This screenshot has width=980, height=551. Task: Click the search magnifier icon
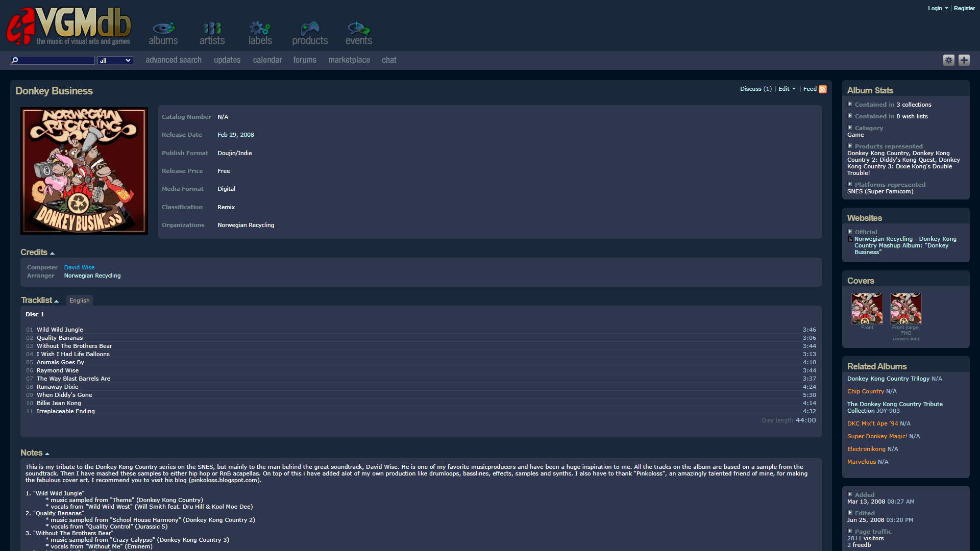(15, 60)
